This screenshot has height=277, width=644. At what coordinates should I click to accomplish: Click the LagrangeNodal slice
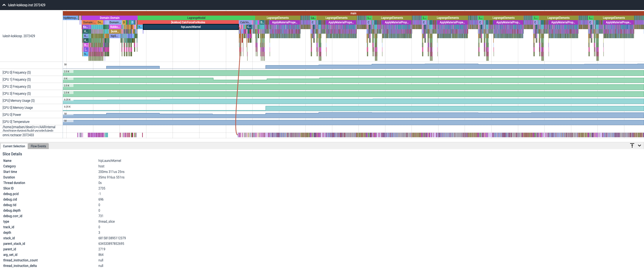(x=196, y=18)
